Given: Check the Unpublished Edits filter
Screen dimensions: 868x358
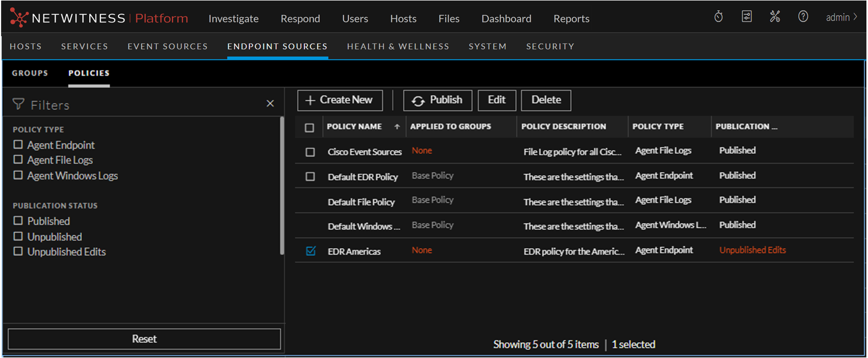Looking at the screenshot, I should click(x=18, y=251).
